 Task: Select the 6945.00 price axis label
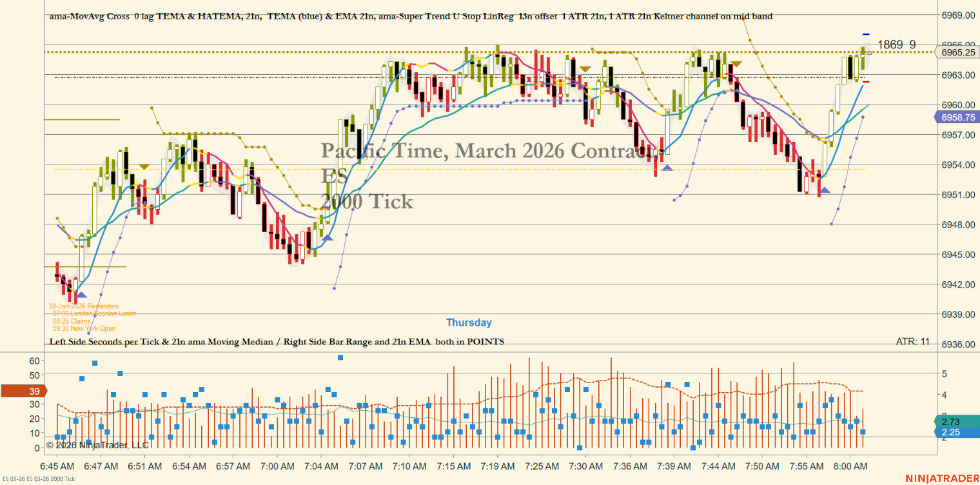pyautogui.click(x=957, y=255)
